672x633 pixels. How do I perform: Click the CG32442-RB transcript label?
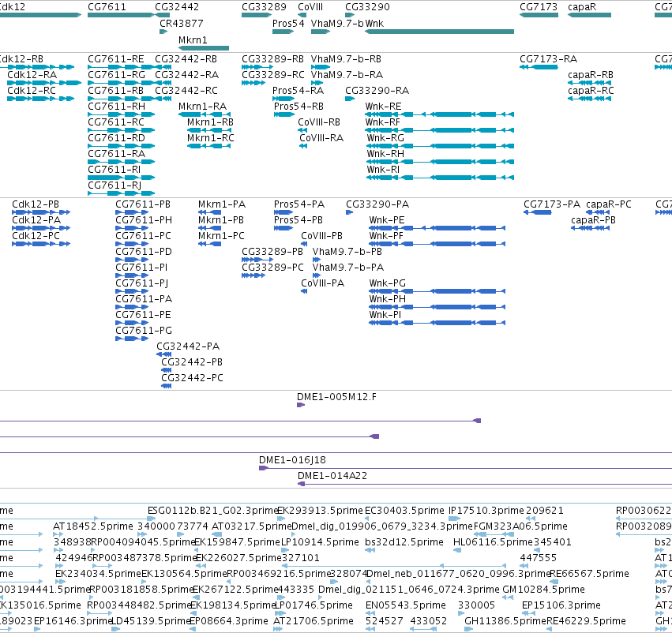click(x=186, y=59)
